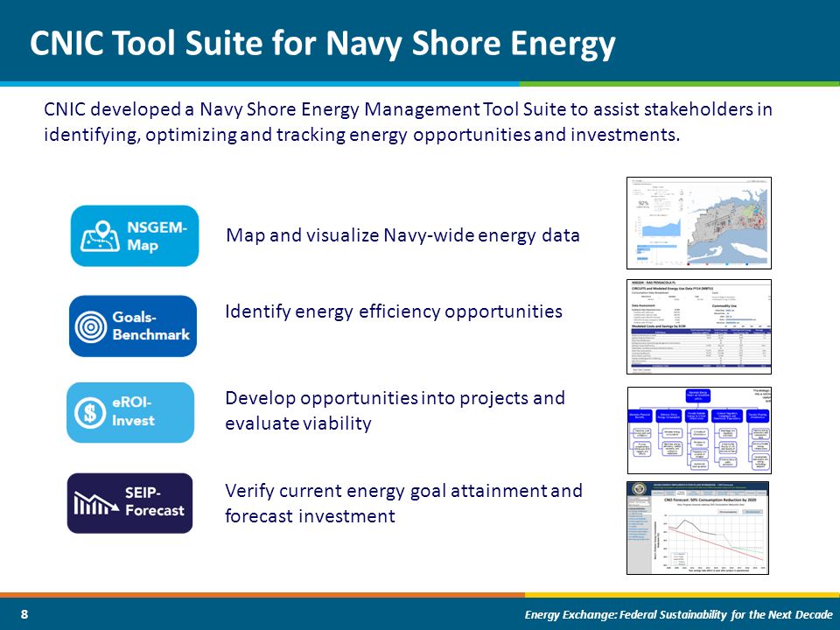Click the slide title 'CNIC Tool Suite for Navy Shore Energy'
Image resolution: width=840 pixels, height=630 pixels.
[323, 43]
